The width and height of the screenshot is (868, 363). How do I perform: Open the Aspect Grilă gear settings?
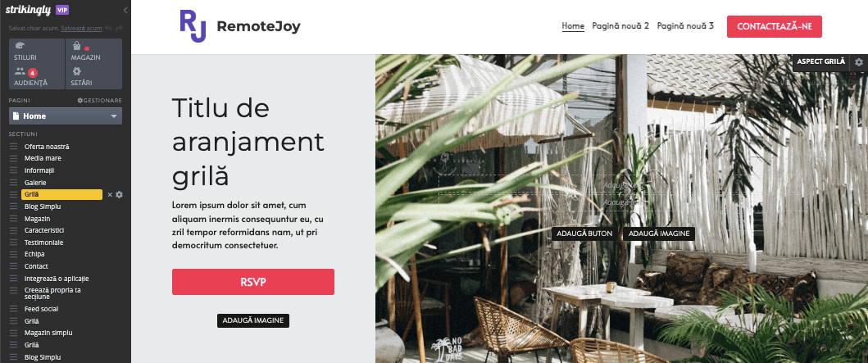click(x=859, y=62)
